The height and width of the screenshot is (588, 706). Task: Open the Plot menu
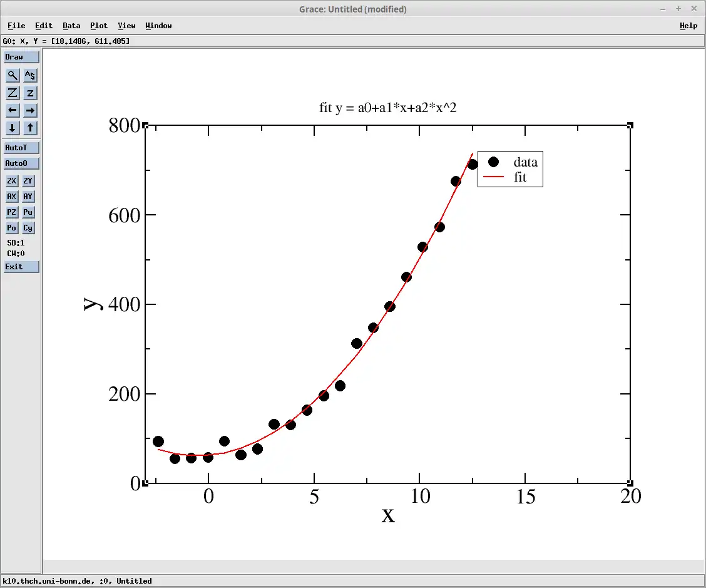[x=99, y=26]
